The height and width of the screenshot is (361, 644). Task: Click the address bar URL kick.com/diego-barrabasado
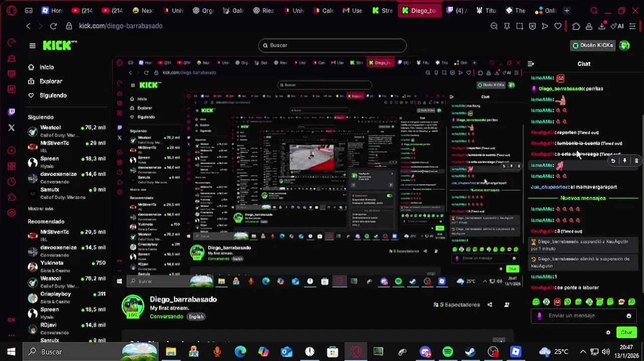click(x=120, y=26)
